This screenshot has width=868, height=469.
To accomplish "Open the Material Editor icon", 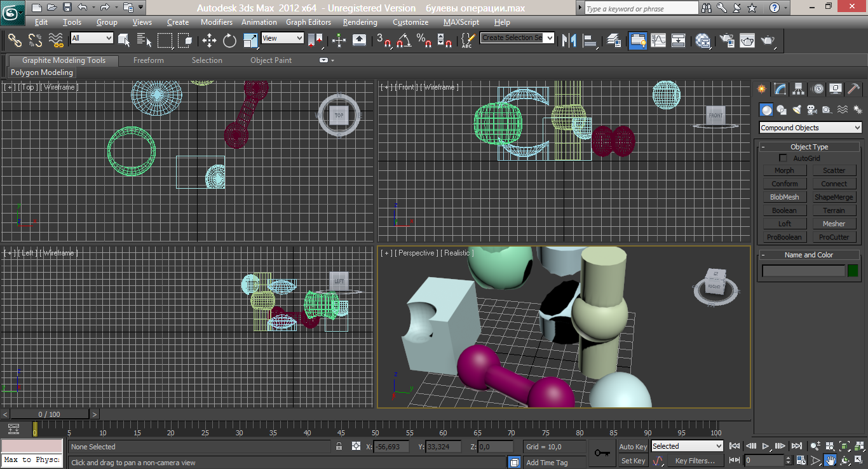I will tap(703, 41).
